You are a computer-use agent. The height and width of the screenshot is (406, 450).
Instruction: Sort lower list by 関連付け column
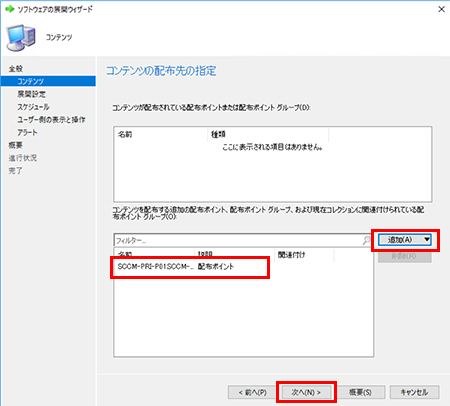[x=304, y=255]
